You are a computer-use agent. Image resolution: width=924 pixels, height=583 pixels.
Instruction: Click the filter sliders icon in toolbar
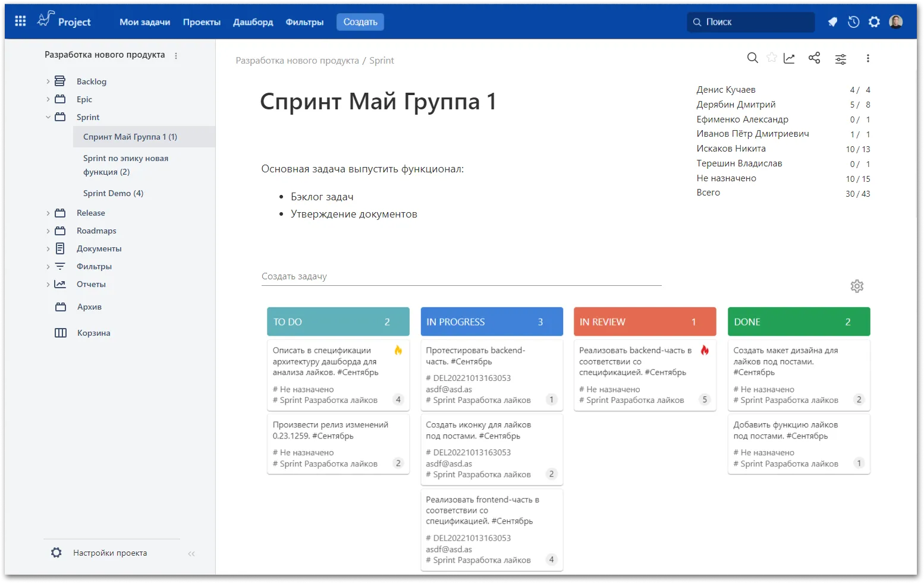841,59
